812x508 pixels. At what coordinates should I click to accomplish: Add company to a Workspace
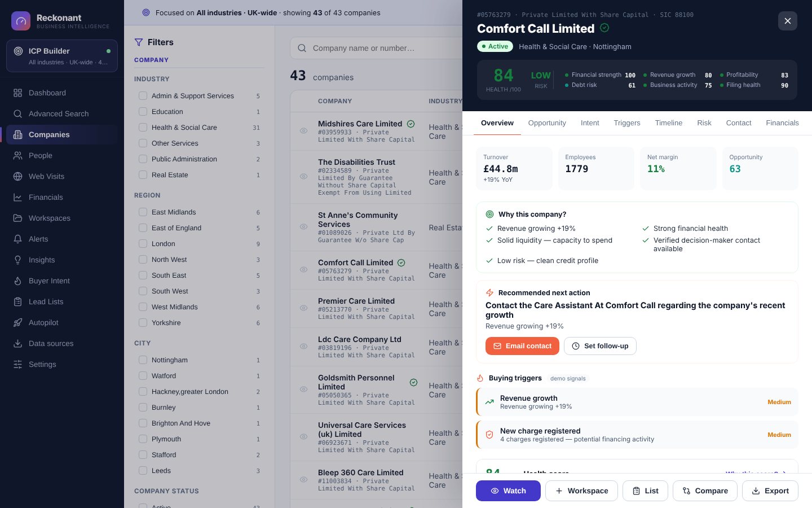[x=581, y=491]
